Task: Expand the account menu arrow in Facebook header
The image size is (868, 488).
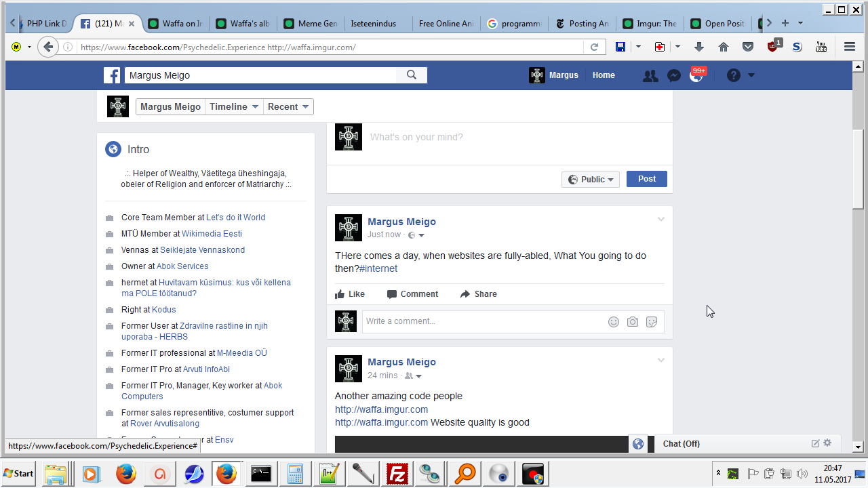Action: coord(751,75)
